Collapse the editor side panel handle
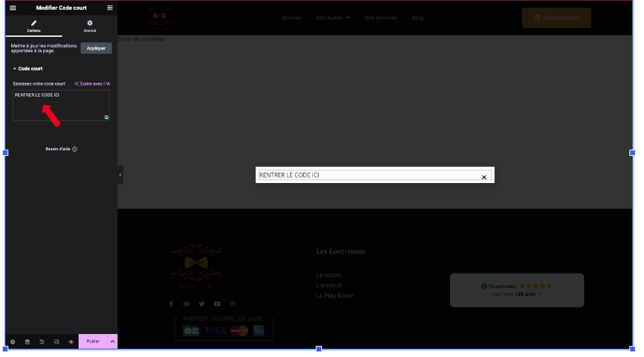The height and width of the screenshot is (357, 644). [x=120, y=175]
